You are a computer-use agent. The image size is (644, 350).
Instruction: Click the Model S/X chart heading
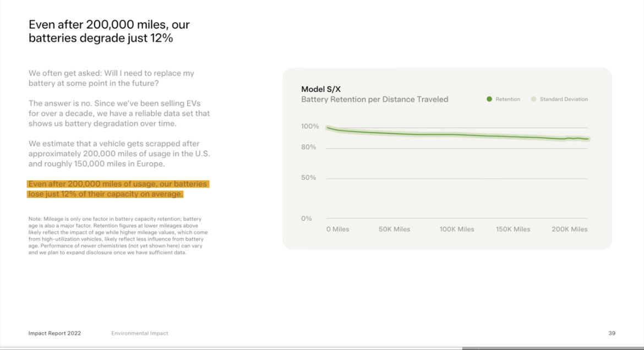click(x=321, y=89)
